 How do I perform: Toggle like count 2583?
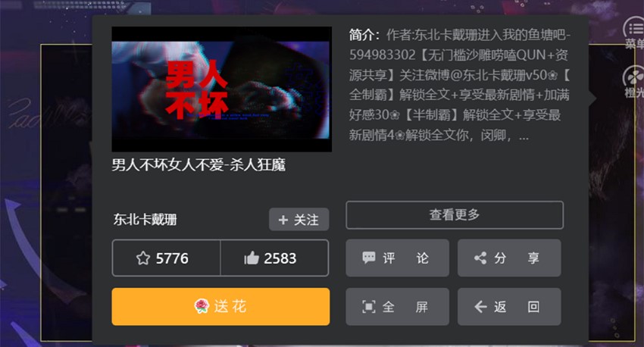(274, 258)
